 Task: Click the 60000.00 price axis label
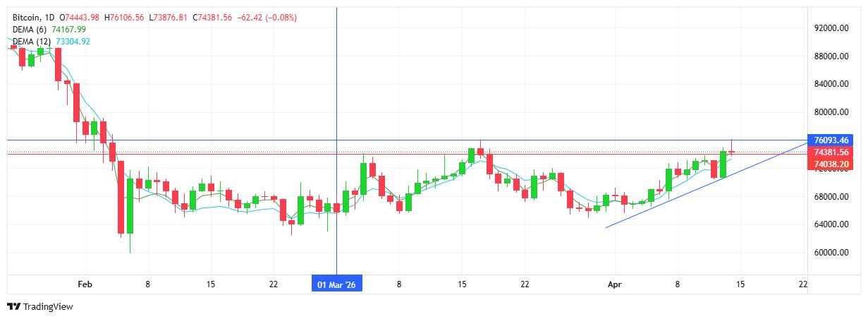coord(830,253)
